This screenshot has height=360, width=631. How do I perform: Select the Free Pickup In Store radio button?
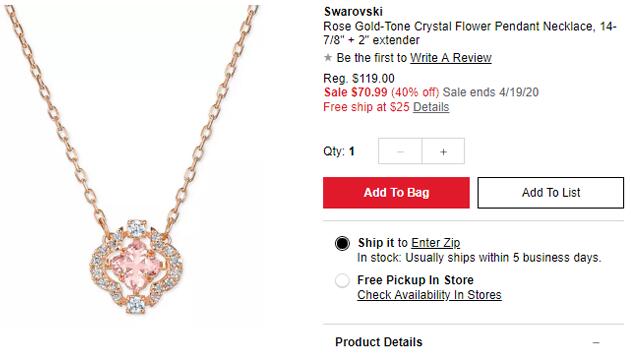[x=342, y=280]
